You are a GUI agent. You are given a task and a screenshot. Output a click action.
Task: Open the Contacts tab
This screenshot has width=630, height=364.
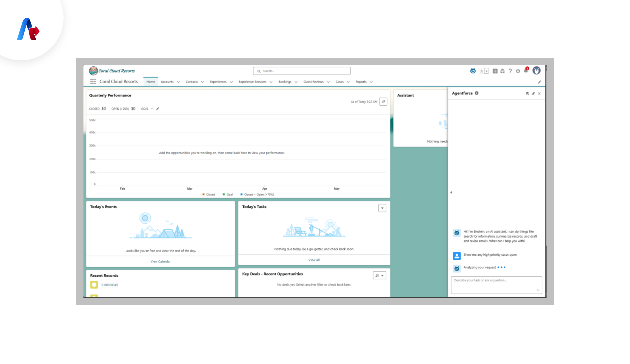192,82
